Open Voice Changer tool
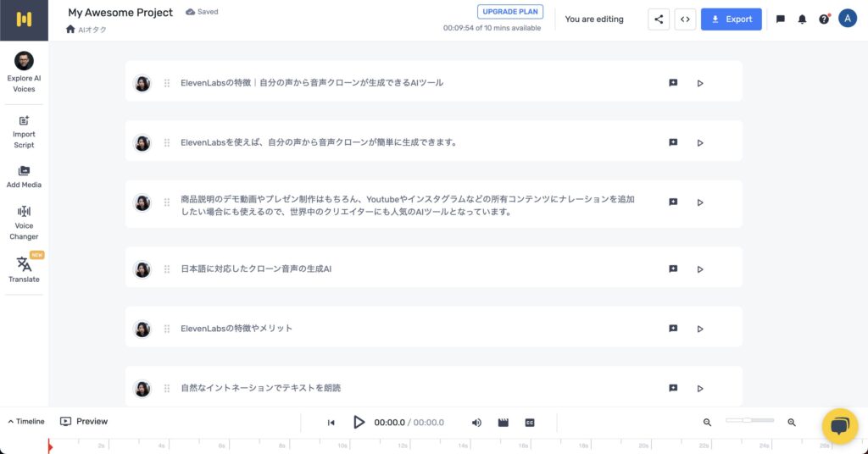 point(24,223)
